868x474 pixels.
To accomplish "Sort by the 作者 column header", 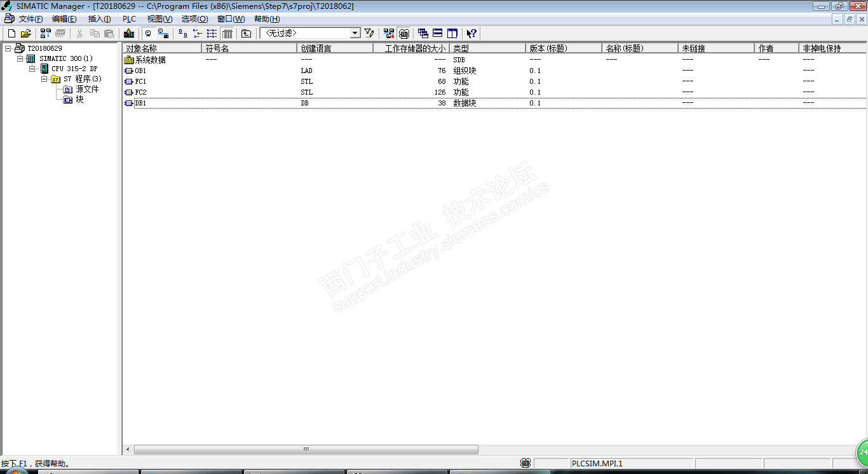I will pos(777,48).
